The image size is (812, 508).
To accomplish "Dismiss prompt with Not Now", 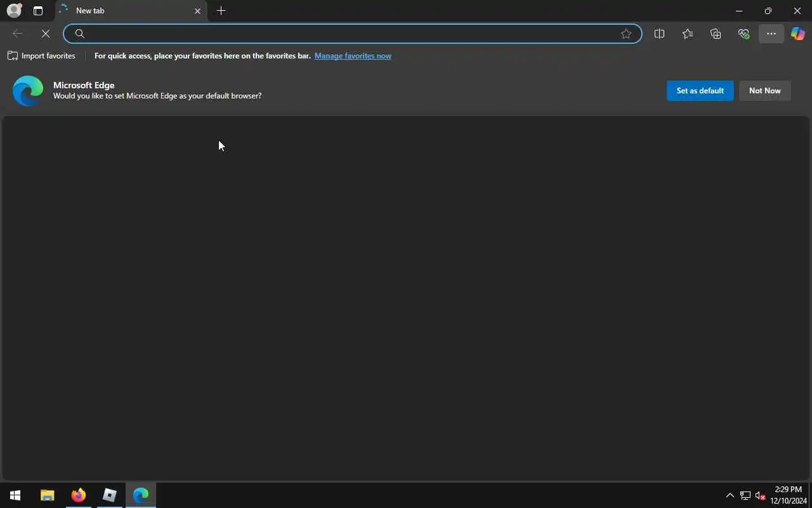I will click(x=765, y=91).
